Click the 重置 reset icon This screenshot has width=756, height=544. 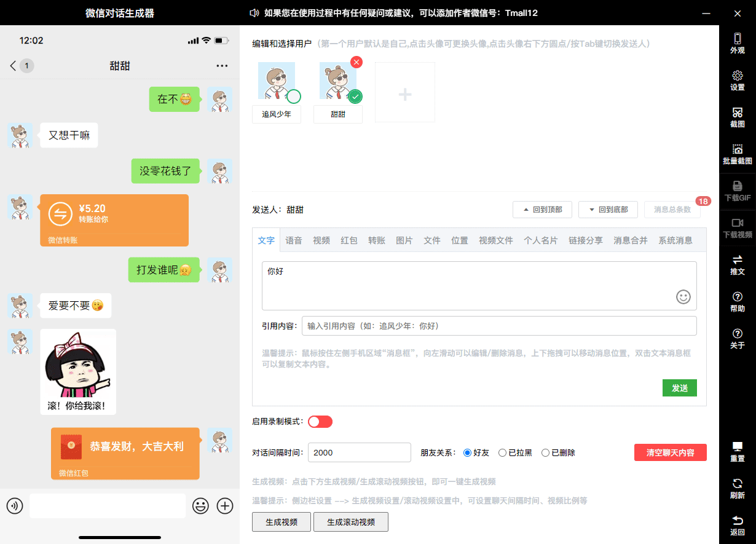point(737,451)
